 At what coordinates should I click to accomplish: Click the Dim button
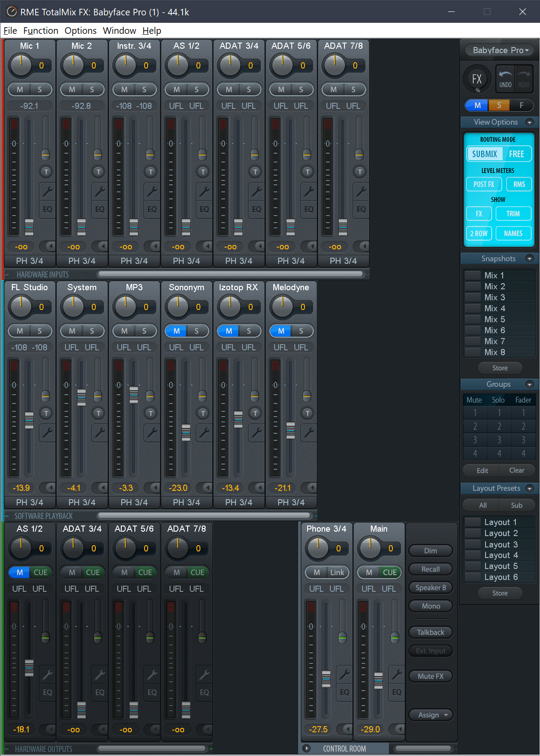click(431, 551)
